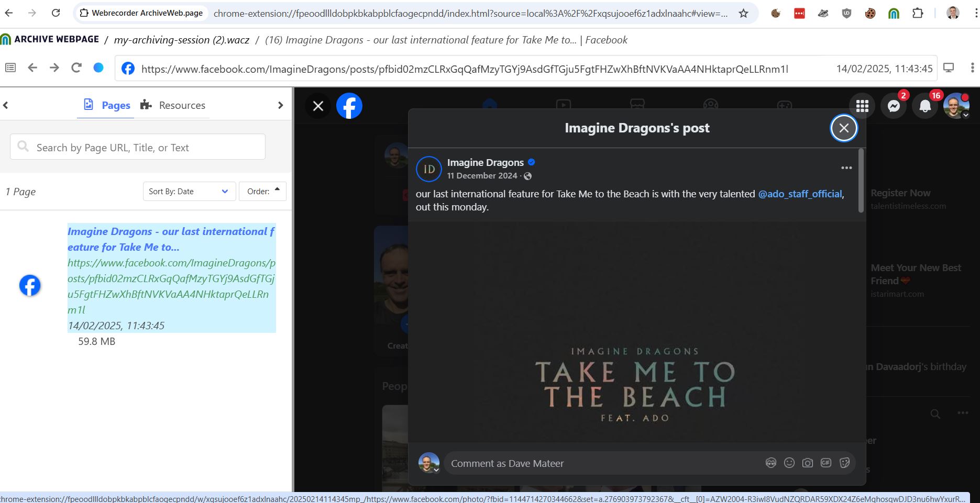Open Facebook notifications bell
Screen dimensions: 980x503
click(x=925, y=106)
